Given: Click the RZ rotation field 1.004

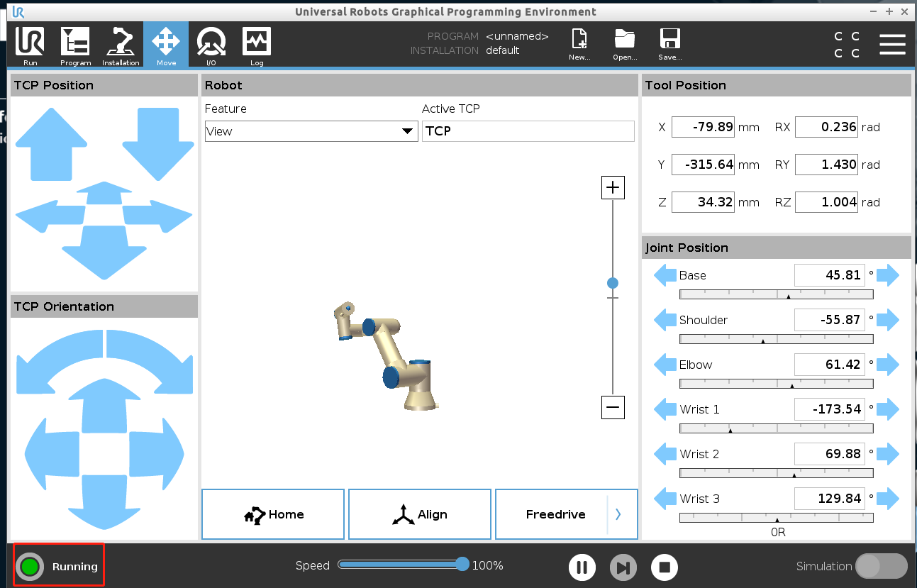Looking at the screenshot, I should 826,202.
